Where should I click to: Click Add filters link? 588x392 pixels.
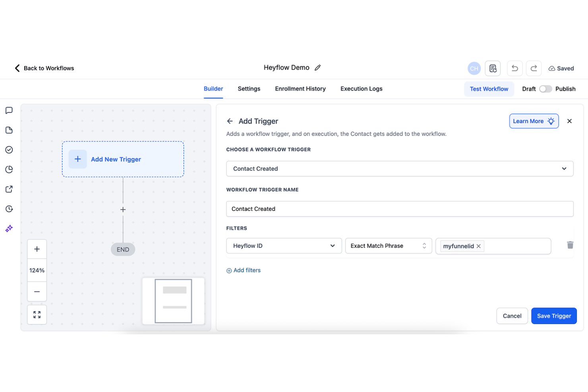(244, 270)
